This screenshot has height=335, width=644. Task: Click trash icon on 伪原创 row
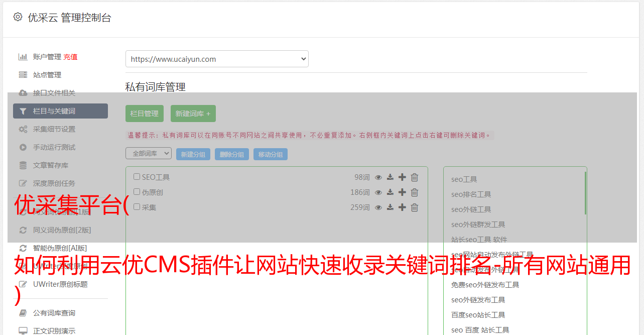415,192
